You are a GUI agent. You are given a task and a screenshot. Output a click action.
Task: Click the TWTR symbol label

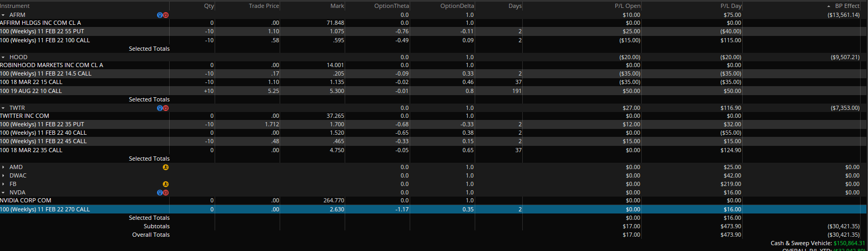[17, 108]
